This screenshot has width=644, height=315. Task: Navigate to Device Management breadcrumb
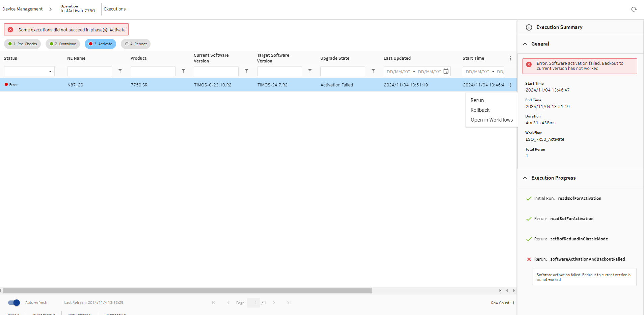pyautogui.click(x=23, y=9)
